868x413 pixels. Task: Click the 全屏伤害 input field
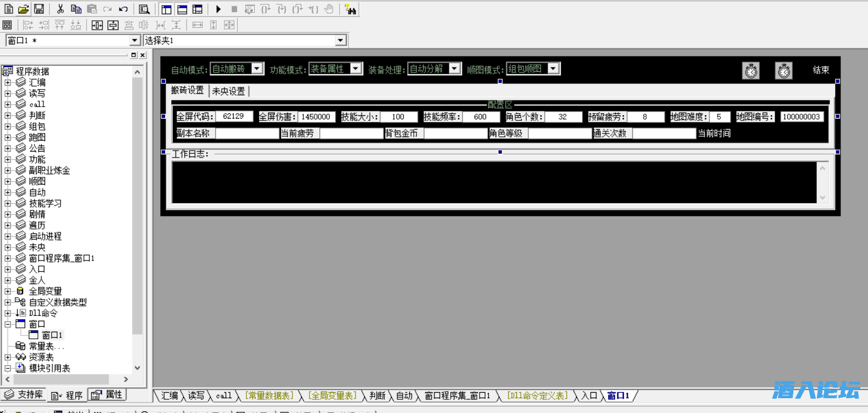point(316,116)
